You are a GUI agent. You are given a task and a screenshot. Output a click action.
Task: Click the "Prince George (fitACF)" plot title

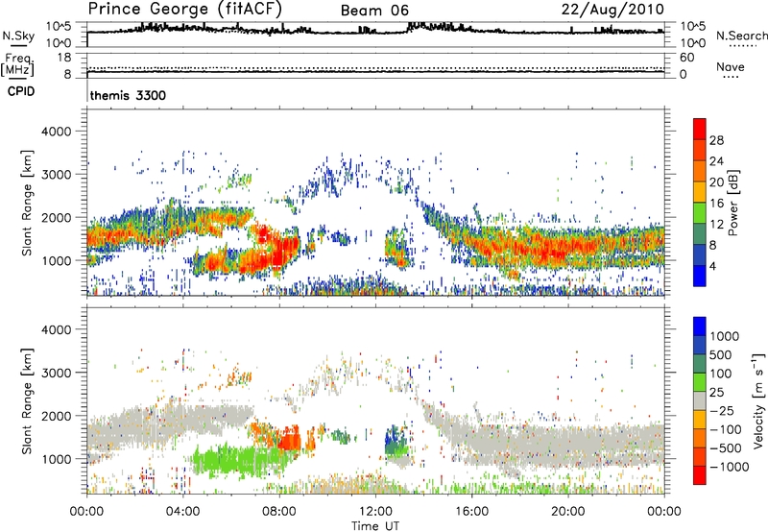(x=184, y=10)
